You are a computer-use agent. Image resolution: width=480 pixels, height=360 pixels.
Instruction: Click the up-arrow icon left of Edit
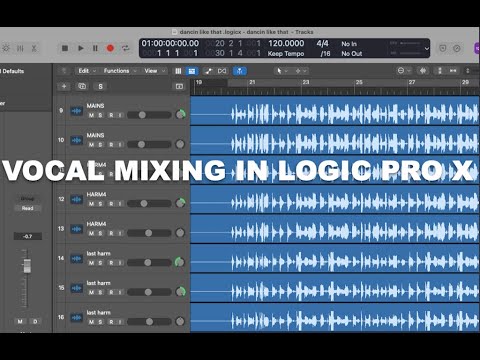point(64,71)
